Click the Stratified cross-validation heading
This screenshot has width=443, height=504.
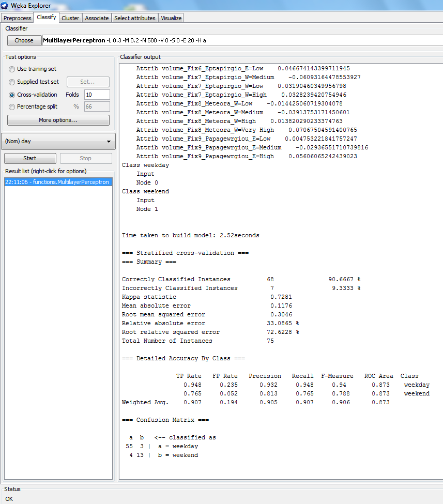point(185,253)
